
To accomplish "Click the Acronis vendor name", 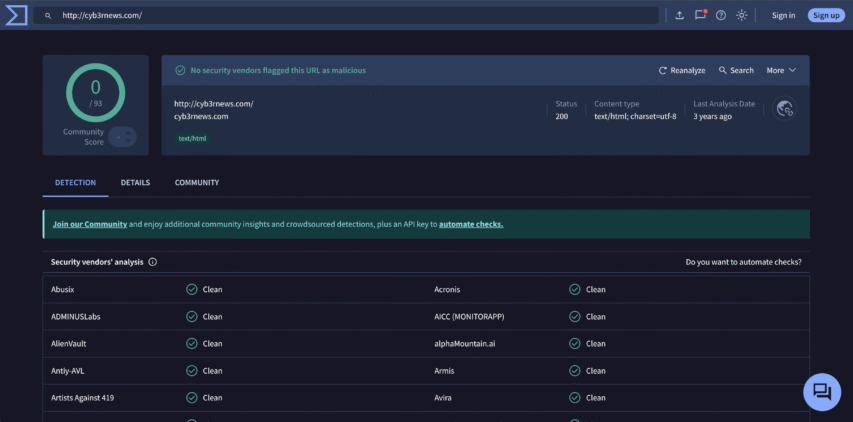I will click(447, 290).
